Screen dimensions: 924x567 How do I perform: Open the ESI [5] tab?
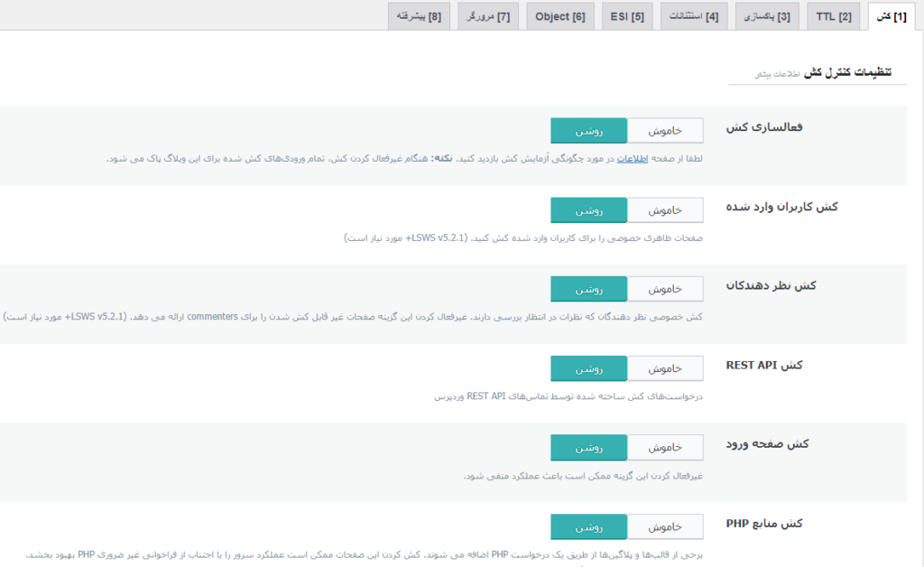[x=627, y=15]
